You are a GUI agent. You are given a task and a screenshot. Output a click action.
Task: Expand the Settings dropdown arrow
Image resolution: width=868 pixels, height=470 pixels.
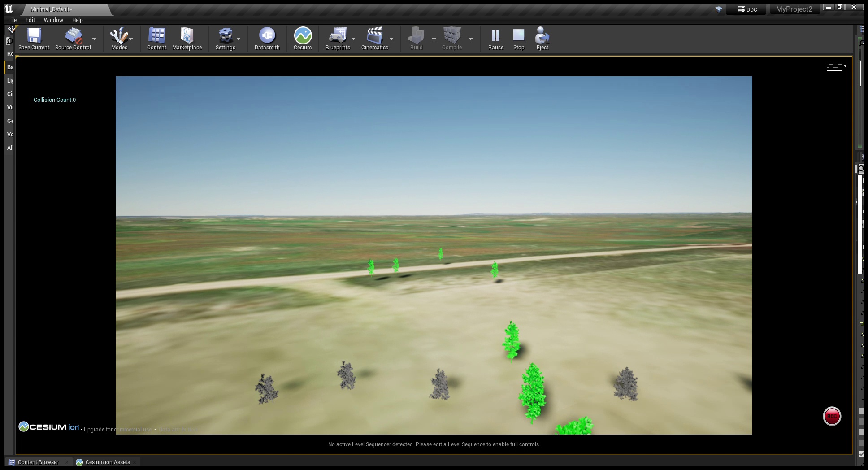coord(239,39)
